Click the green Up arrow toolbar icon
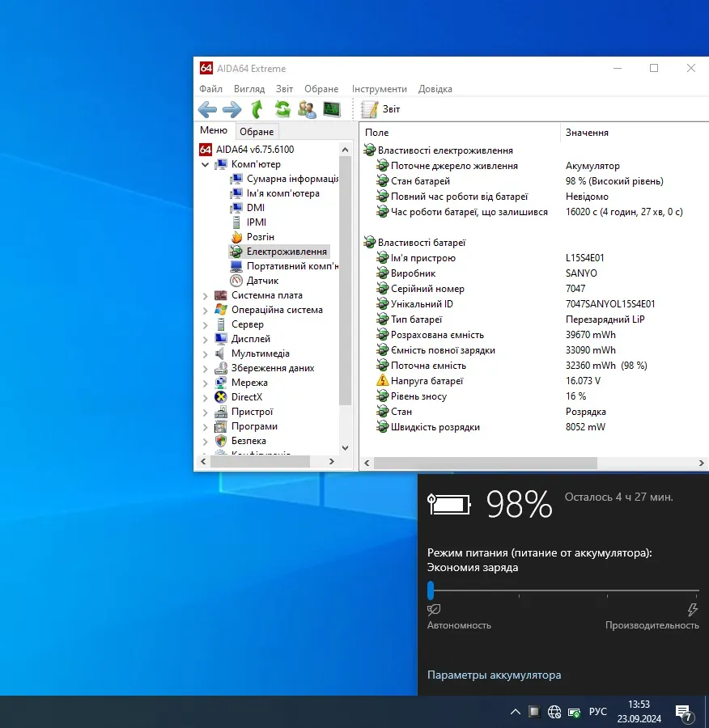 pyautogui.click(x=257, y=109)
